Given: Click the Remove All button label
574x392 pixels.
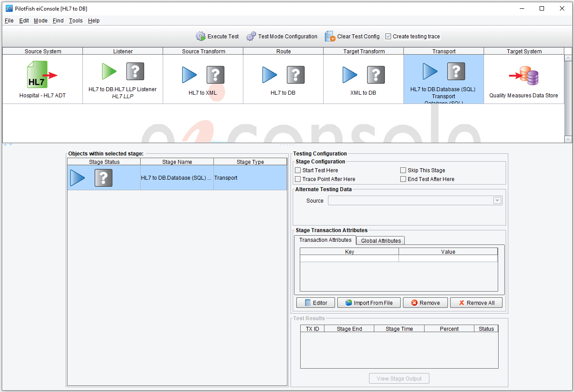Looking at the screenshot, I should tap(481, 303).
